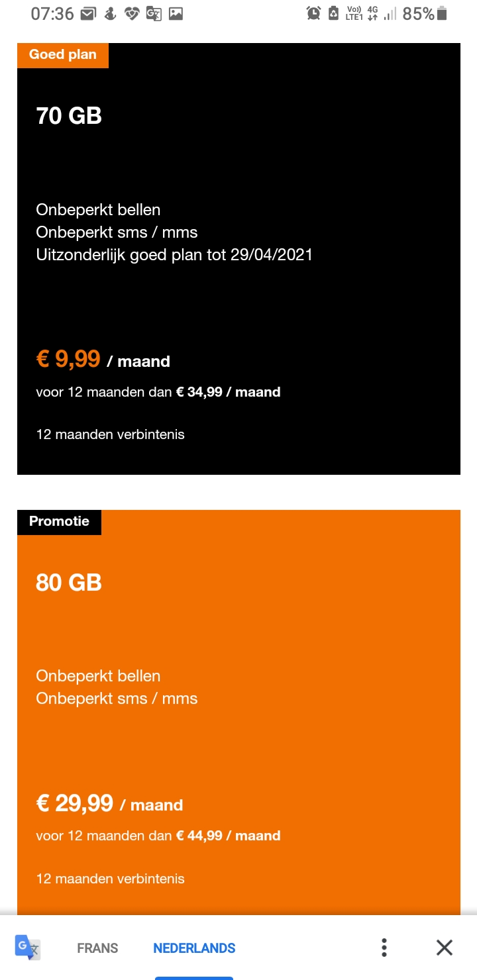Viewport: 477px width, 980px height.
Task: Tap the image notification icon in status bar
Action: (176, 14)
